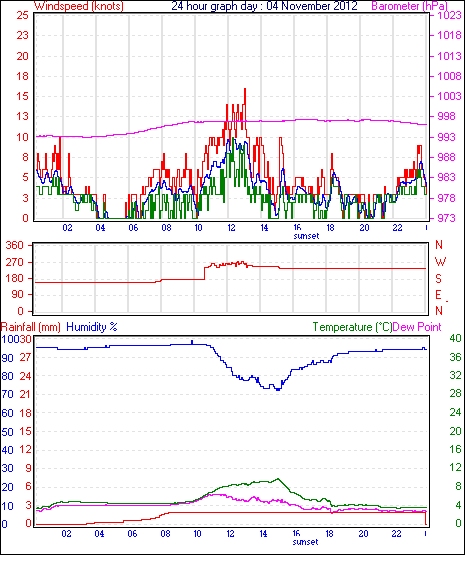
Task: Click the temperature peak near 15:00
Action: point(278,479)
